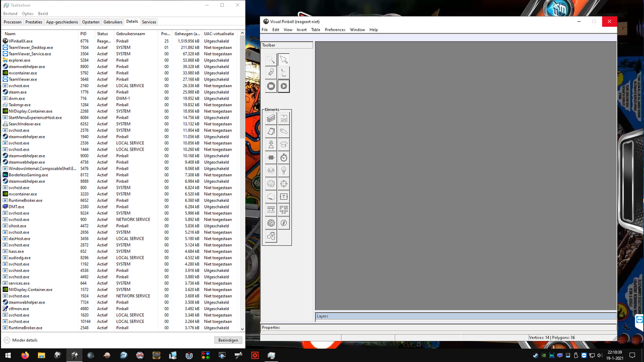Insert a Timer element (stopwatch icon)

284,158
